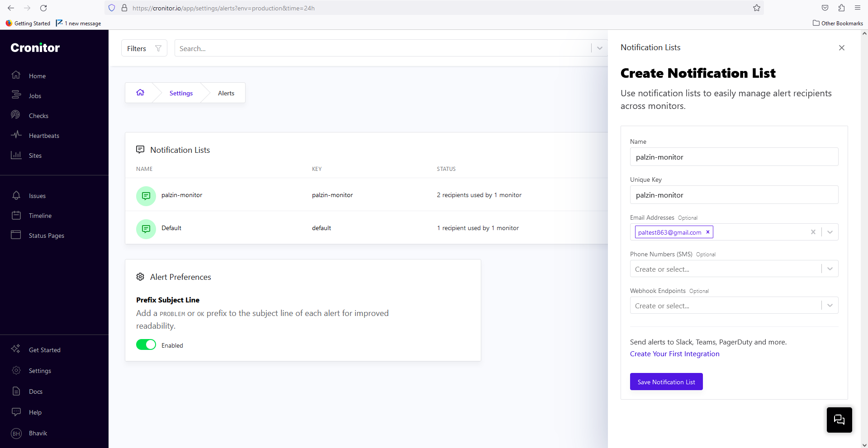The height and width of the screenshot is (448, 868).
Task: Click the Alert Preferences gear icon
Action: [x=140, y=277]
